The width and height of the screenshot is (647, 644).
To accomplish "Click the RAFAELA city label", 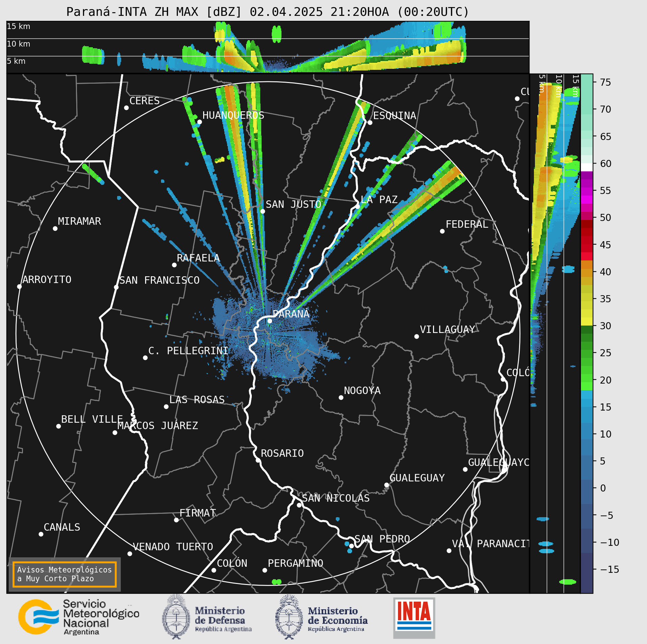I will coord(198,258).
